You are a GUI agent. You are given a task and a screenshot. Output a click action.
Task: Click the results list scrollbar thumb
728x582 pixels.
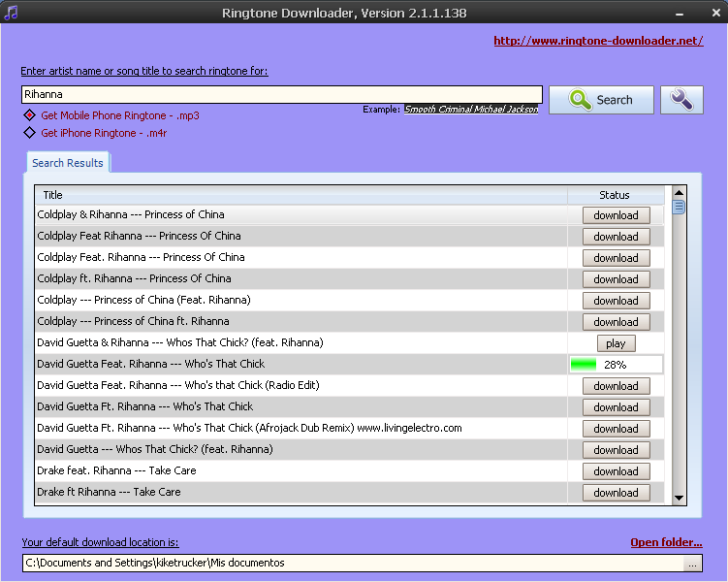(x=679, y=207)
